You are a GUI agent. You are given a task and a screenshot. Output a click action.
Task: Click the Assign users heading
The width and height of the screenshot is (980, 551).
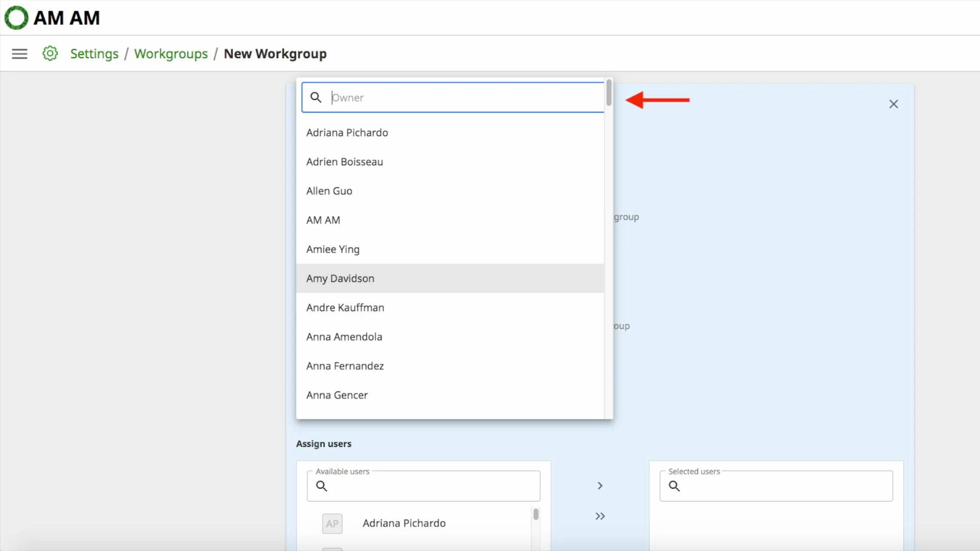tap(324, 444)
